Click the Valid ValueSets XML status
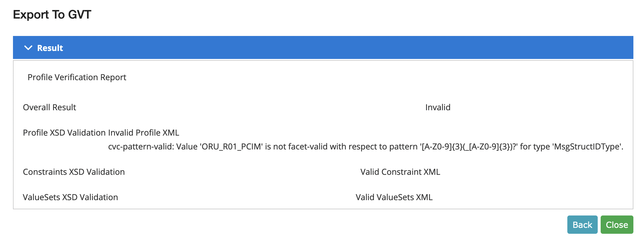644x237 pixels. tap(394, 197)
